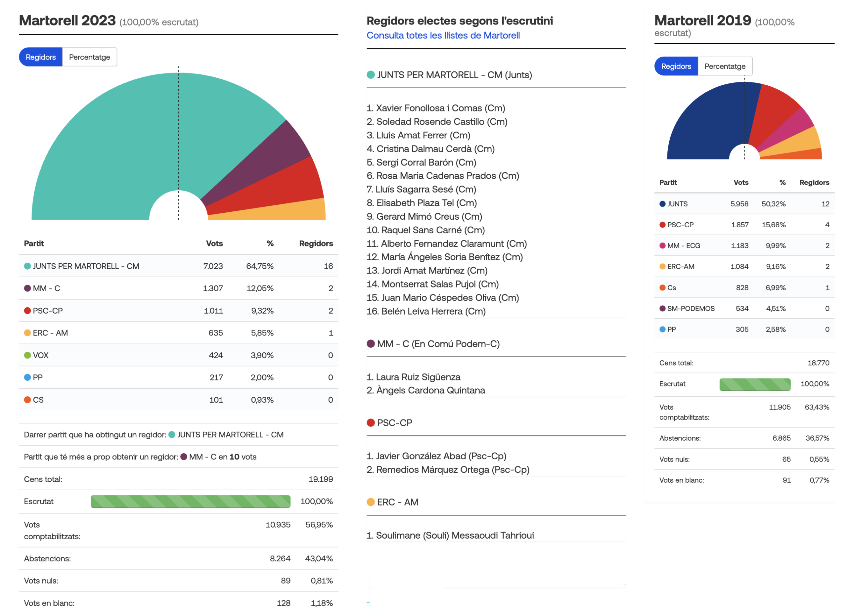Image resolution: width=847 pixels, height=616 pixels.
Task: Click the Escrutat progress bar in 2023 panel
Action: (191, 502)
